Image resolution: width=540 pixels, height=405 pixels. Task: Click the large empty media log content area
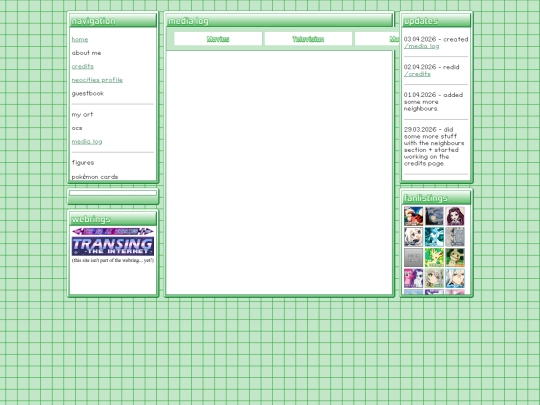(x=279, y=172)
